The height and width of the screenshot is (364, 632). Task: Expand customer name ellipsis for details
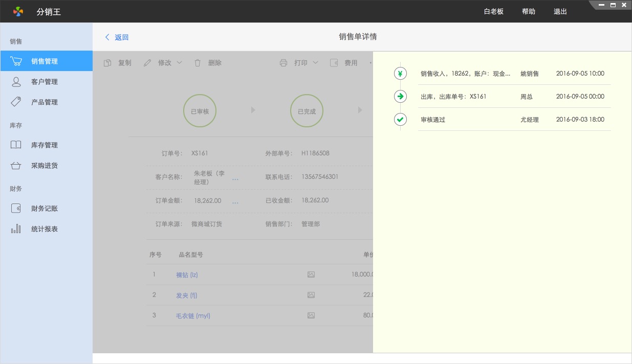[x=235, y=179]
